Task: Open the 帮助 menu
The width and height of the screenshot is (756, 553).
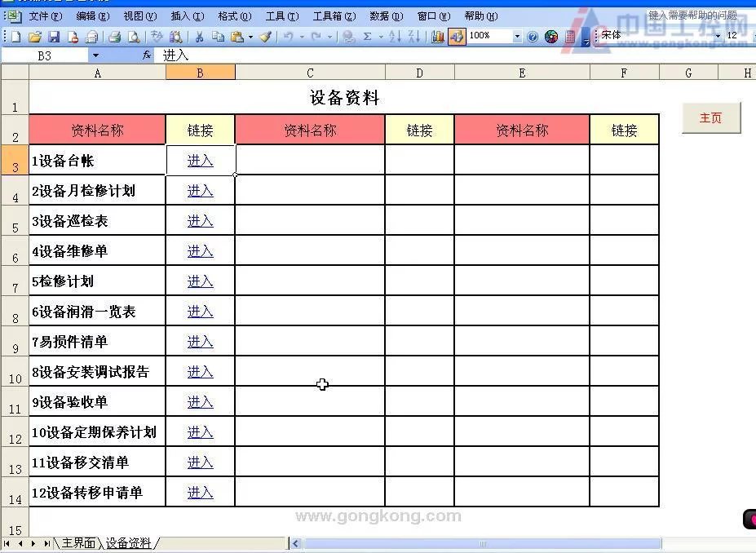Action: click(x=480, y=16)
